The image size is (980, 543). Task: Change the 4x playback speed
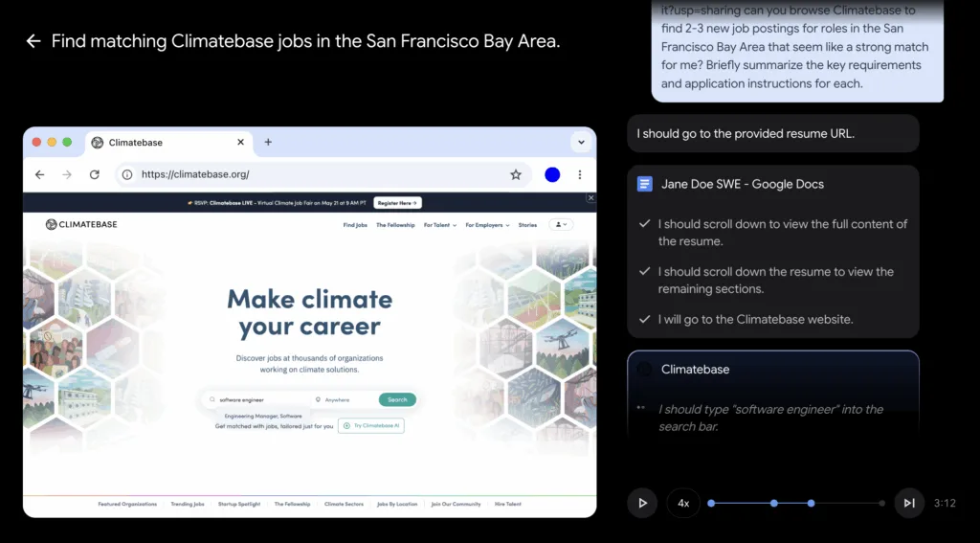point(683,503)
